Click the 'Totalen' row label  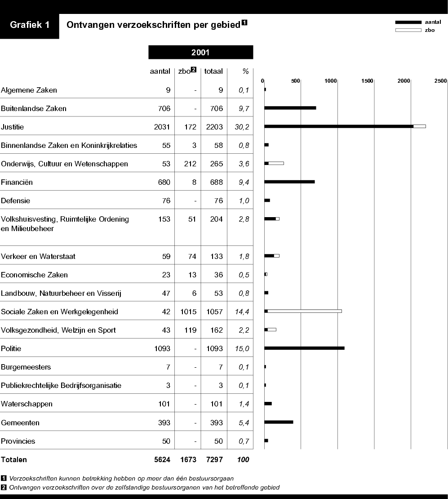point(13,459)
